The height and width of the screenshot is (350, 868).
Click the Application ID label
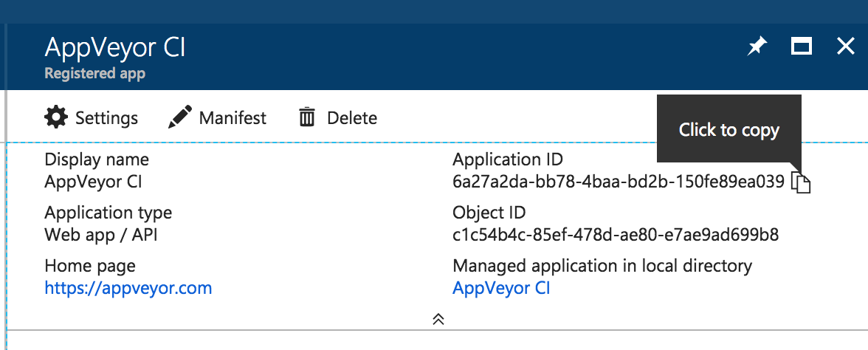coord(508,159)
